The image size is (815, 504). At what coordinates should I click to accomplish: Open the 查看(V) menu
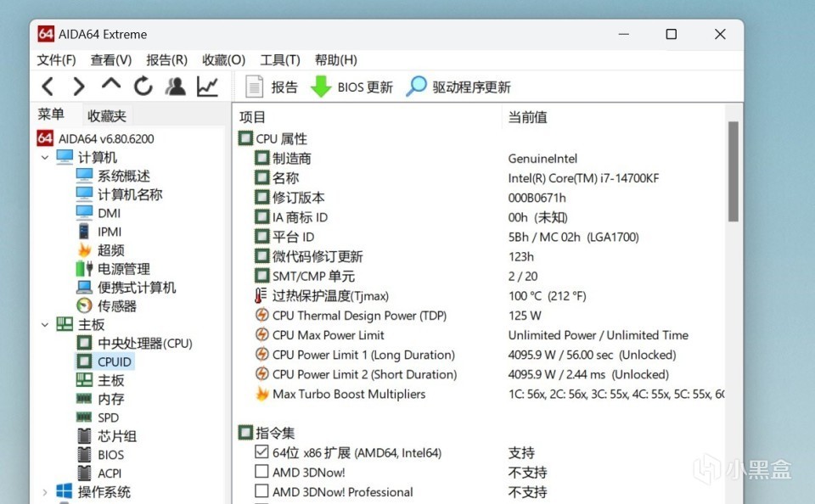coord(110,60)
